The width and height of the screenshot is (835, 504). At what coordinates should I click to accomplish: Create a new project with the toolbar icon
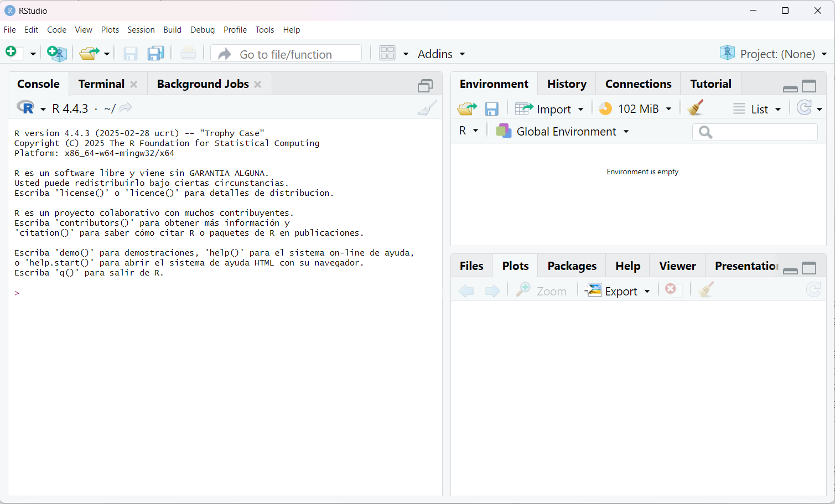coord(57,53)
